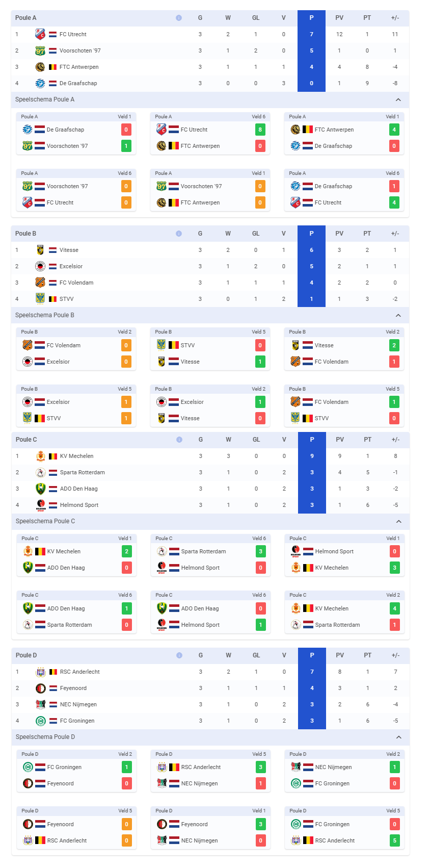Image resolution: width=430 pixels, height=868 pixels.
Task: Collapse the Speelschema Poule B section
Action: point(398,315)
